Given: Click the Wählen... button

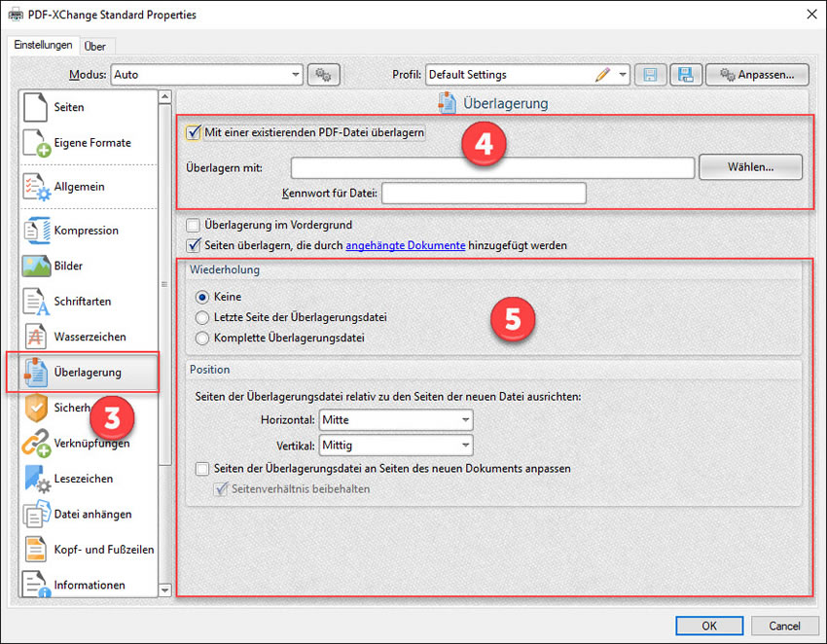Looking at the screenshot, I should pos(750,167).
